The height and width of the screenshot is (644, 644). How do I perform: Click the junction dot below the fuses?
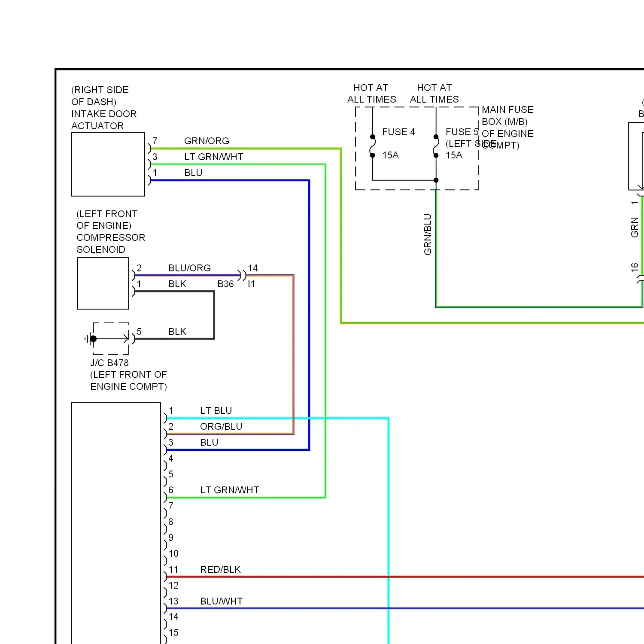[x=436, y=180]
